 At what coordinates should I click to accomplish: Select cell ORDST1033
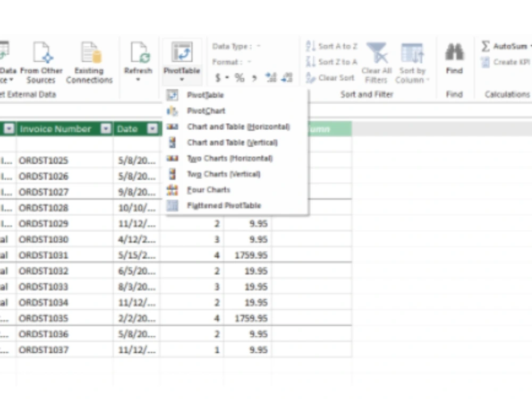[64, 287]
